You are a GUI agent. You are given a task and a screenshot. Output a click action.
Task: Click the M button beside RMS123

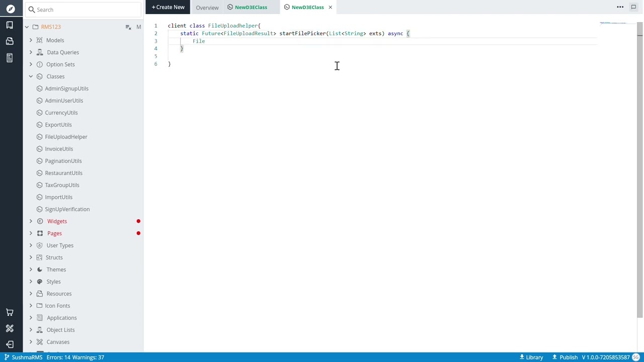(139, 27)
